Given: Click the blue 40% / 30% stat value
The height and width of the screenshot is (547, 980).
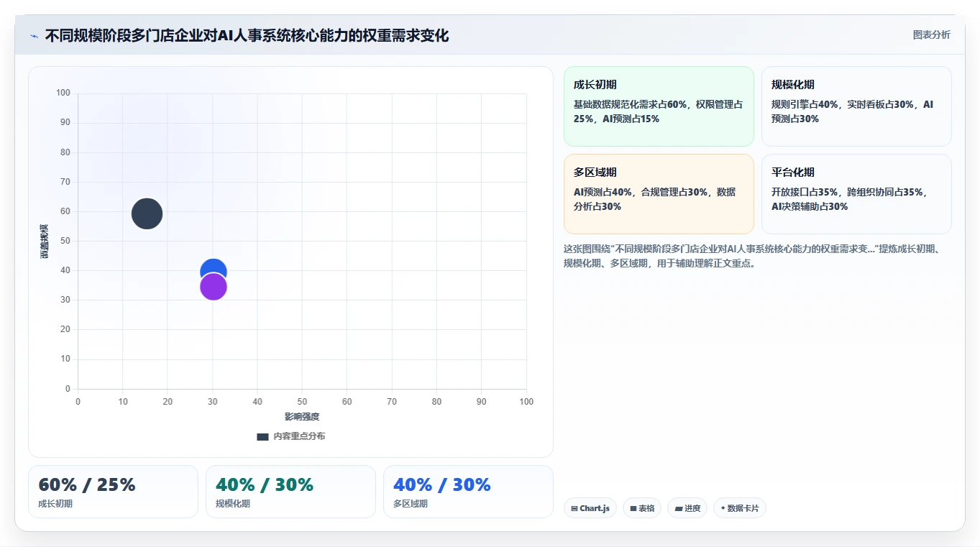Looking at the screenshot, I should coord(442,485).
